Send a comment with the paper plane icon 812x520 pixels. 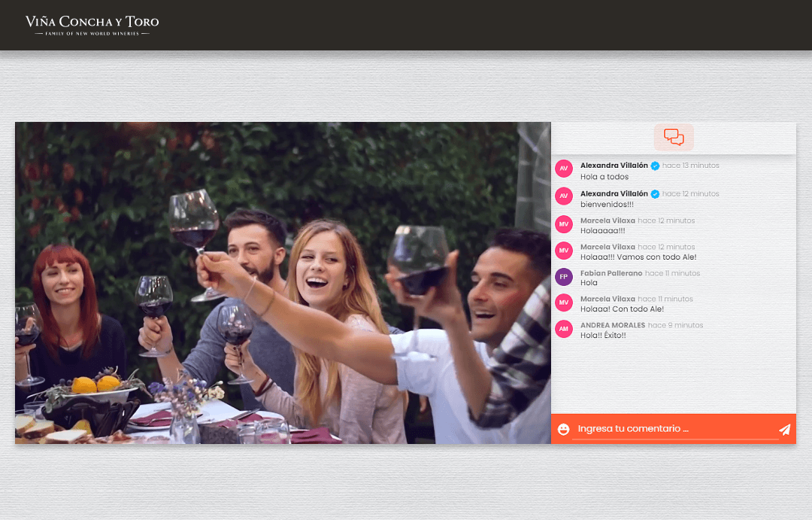click(784, 428)
